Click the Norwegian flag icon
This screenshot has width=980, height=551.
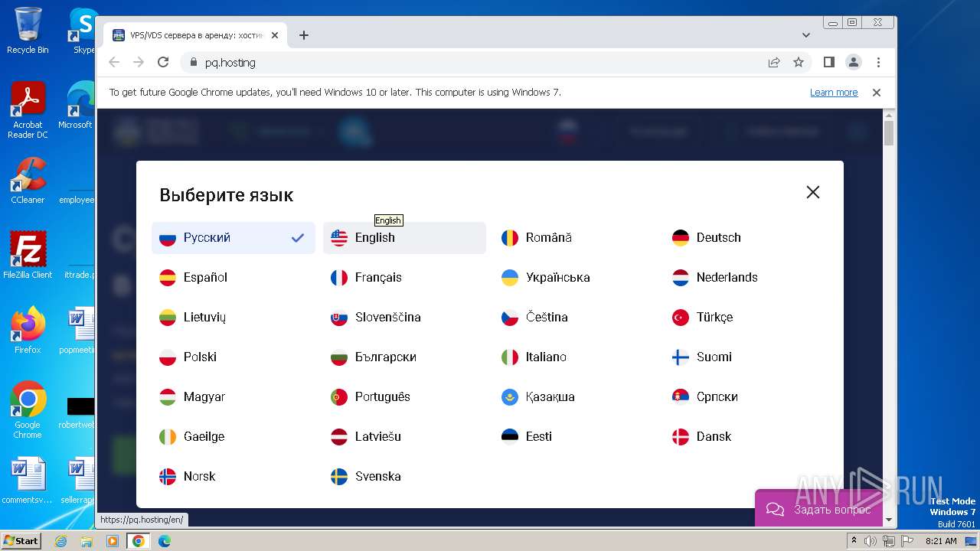[x=168, y=477]
